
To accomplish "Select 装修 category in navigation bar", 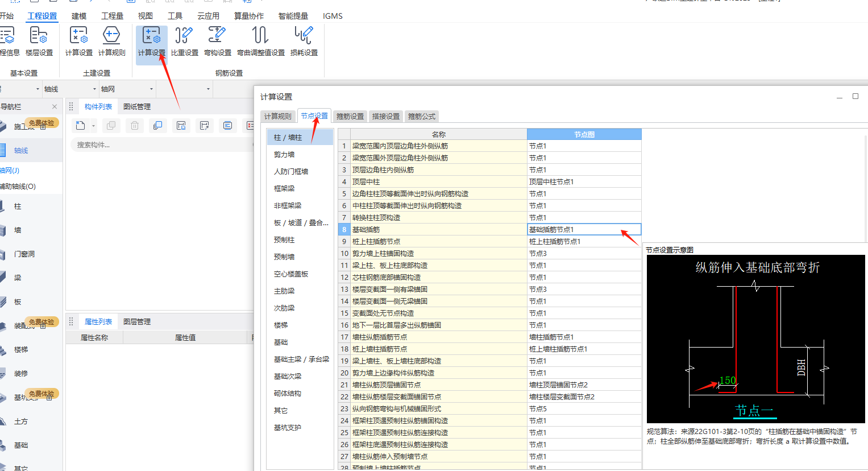I will coord(21,374).
